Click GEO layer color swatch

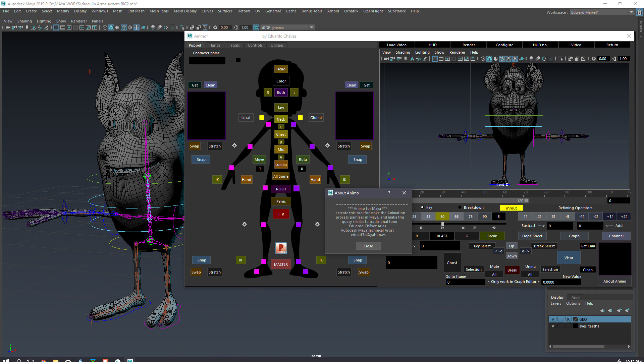576,319
